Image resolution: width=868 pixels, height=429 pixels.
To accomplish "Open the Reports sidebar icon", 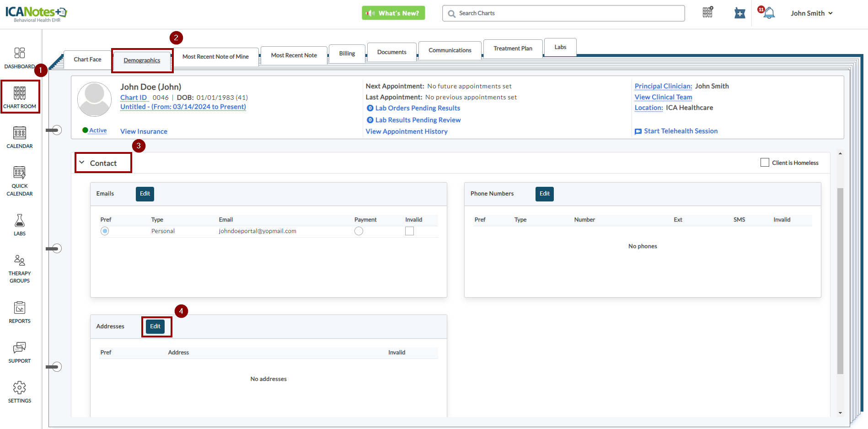I will tap(20, 308).
